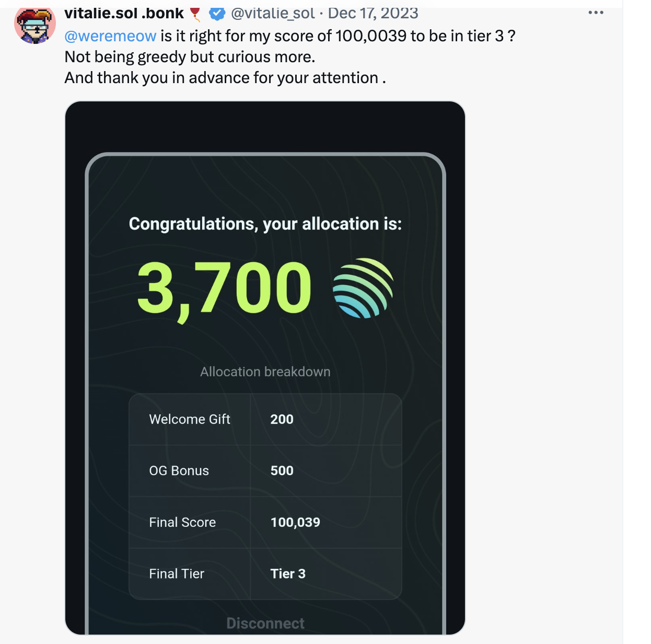Open the tweet's more options menu

click(x=596, y=13)
